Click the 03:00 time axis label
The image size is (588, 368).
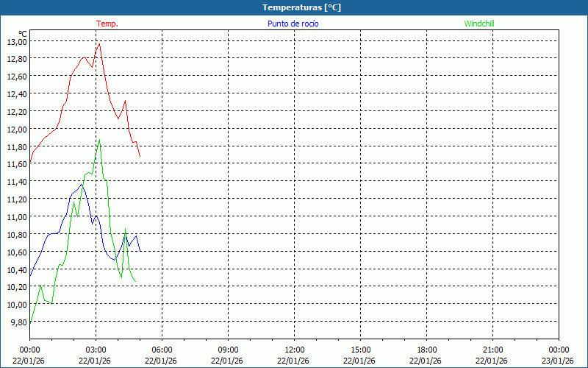tap(96, 350)
